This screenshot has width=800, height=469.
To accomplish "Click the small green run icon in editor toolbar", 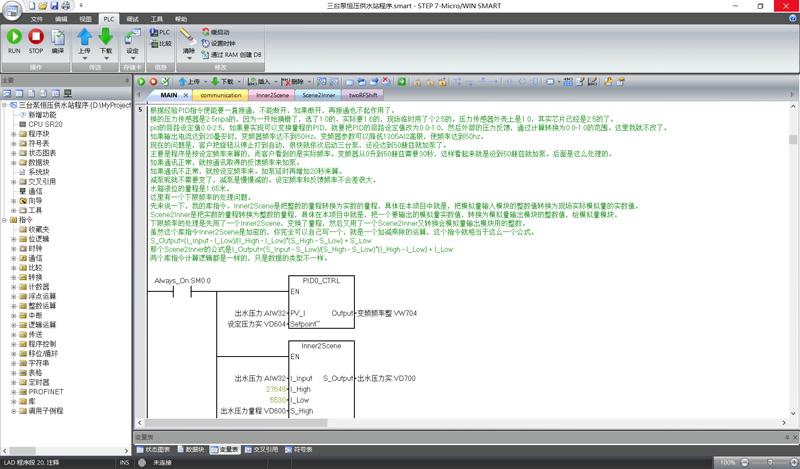I will coord(141,82).
